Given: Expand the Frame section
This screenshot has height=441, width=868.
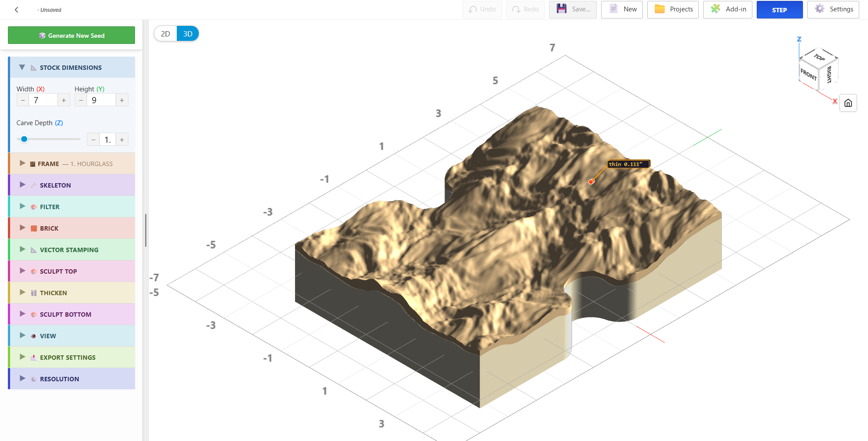Looking at the screenshot, I should point(22,163).
